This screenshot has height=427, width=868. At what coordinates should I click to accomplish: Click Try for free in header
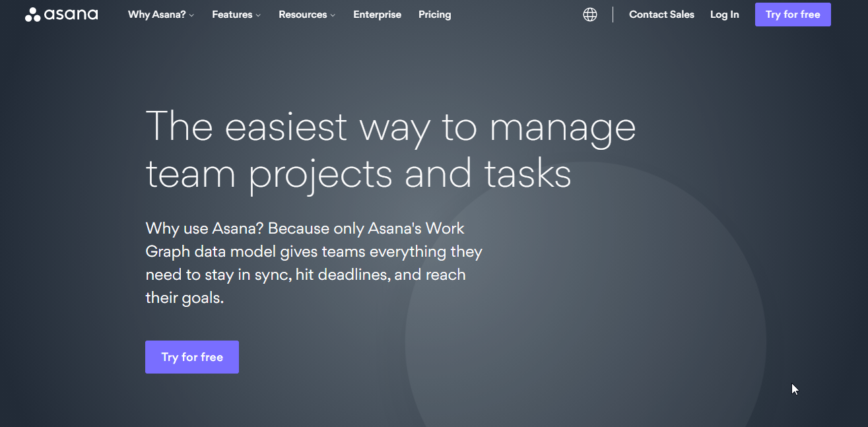click(x=793, y=15)
